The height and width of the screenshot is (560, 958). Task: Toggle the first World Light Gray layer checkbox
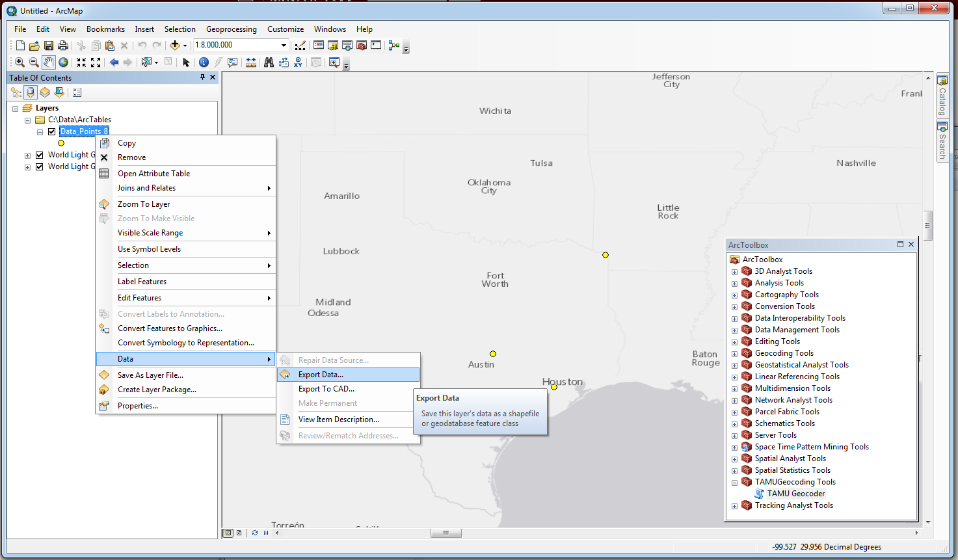pos(40,155)
